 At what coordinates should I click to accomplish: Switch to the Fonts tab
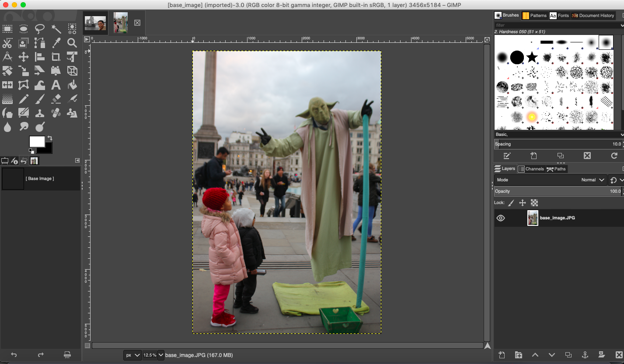tap(559, 15)
